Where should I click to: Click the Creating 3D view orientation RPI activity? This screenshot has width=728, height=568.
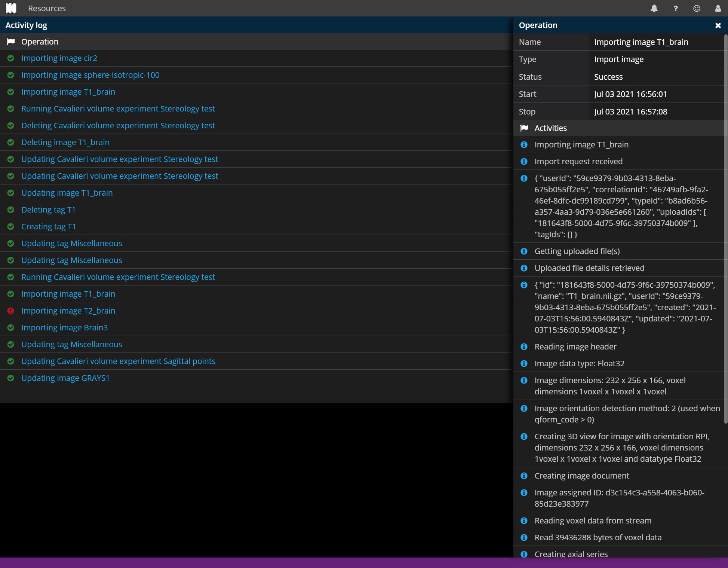pos(621,448)
